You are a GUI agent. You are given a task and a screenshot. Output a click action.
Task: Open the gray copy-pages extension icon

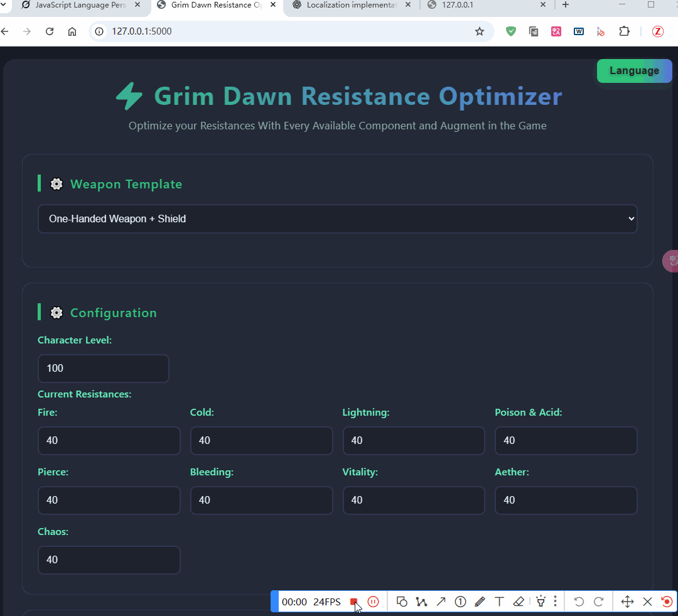pos(534,31)
